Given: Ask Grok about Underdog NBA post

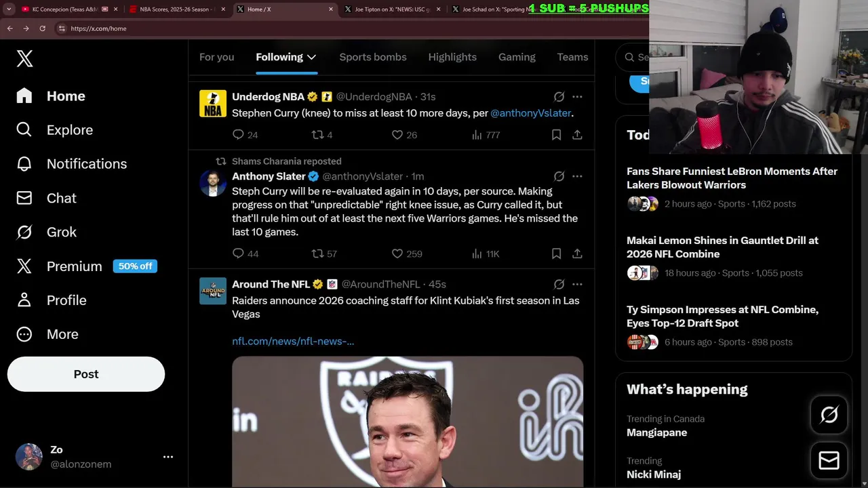Looking at the screenshot, I should point(559,97).
